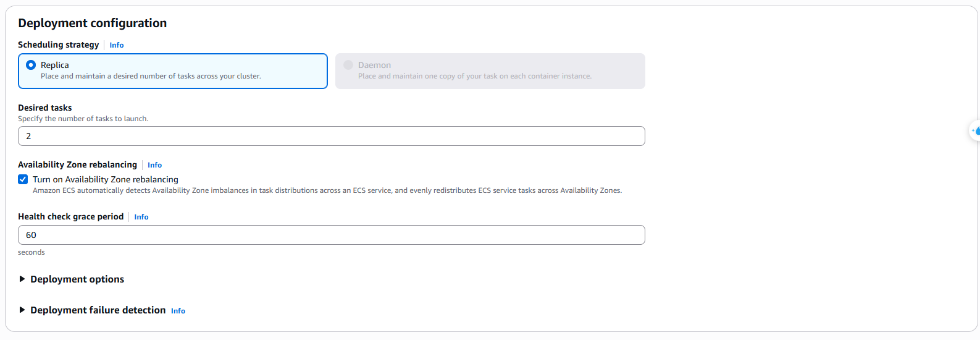Open Info link for Health check grace period

coord(141,217)
